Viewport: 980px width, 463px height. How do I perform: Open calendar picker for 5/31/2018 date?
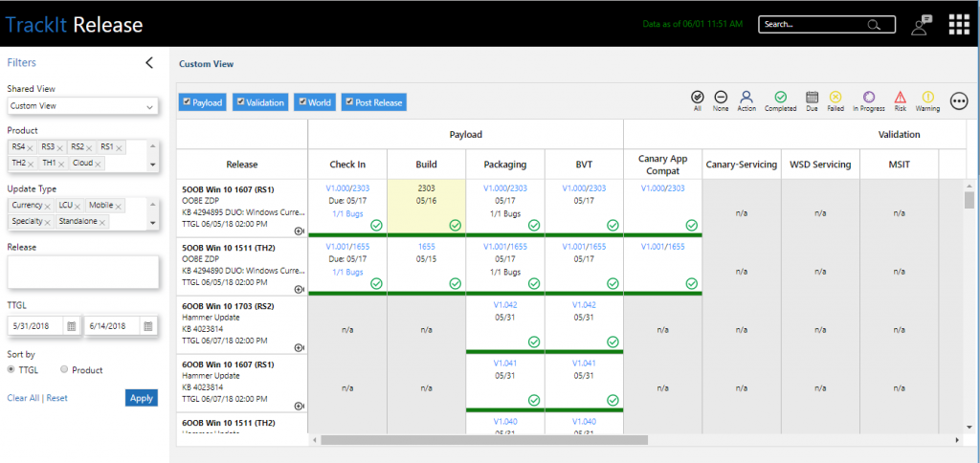tap(71, 326)
